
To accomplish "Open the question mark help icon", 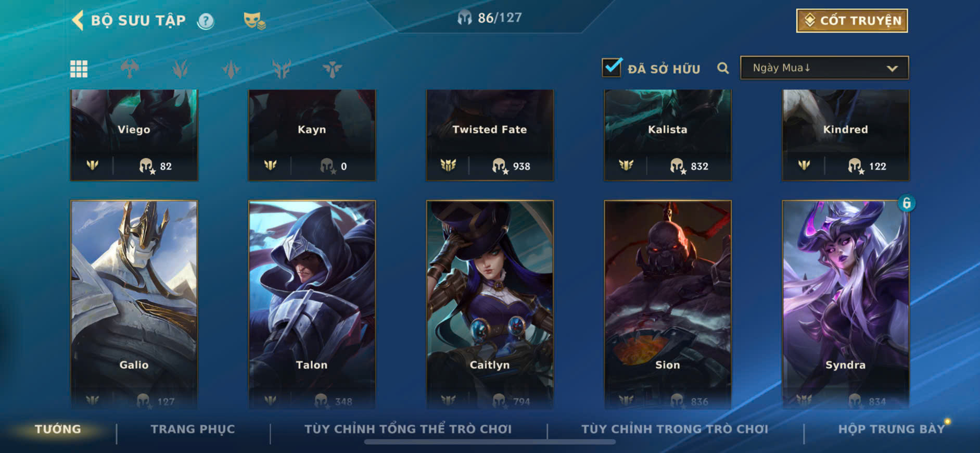I will point(206,21).
